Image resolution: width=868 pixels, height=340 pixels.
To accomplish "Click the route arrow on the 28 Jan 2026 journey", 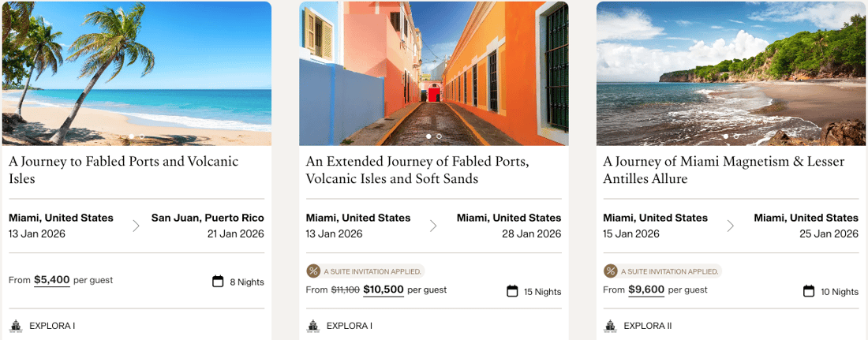I will [x=433, y=226].
